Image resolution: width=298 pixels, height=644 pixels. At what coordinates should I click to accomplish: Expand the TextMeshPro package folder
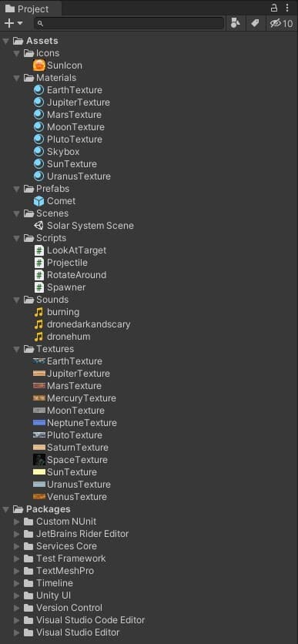coord(17,571)
